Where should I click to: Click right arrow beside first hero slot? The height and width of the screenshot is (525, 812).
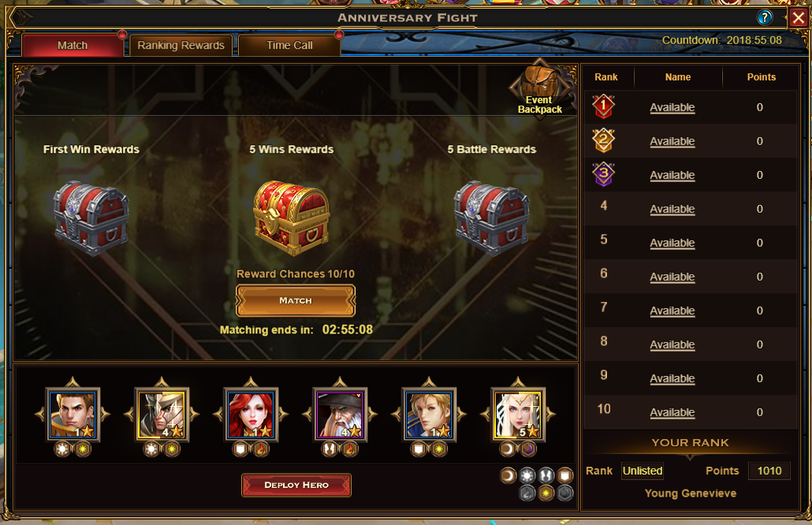click(x=105, y=414)
